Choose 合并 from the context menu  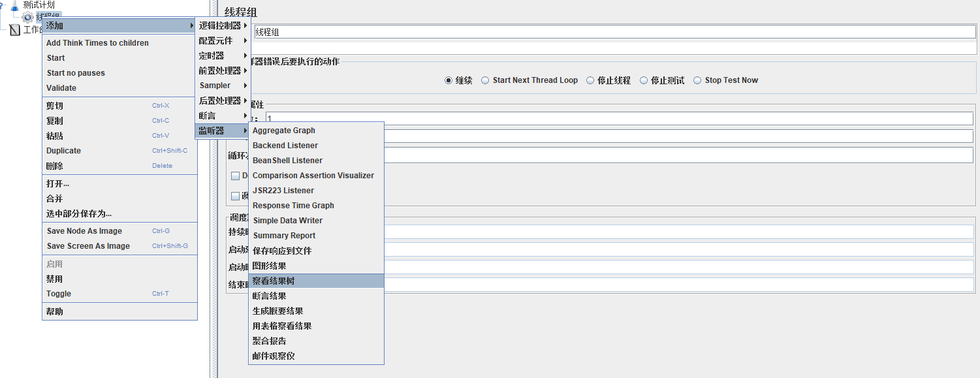point(119,198)
